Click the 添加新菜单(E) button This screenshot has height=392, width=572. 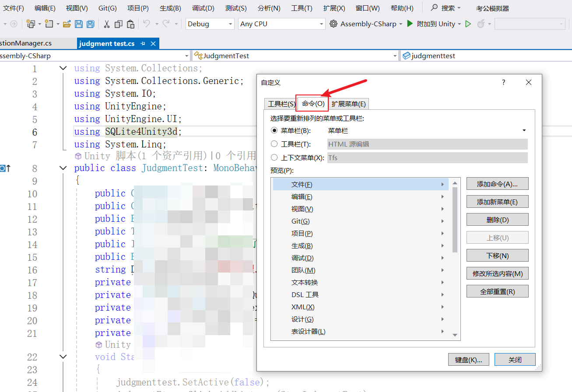click(x=498, y=202)
